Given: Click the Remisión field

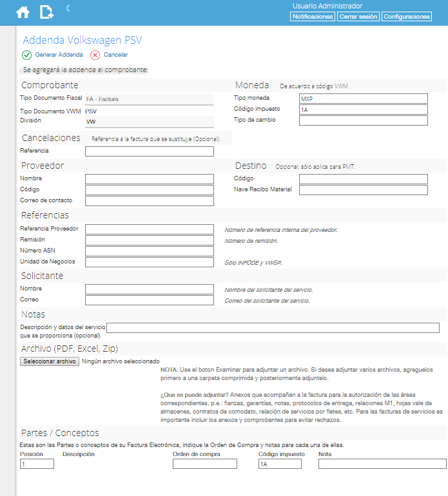Looking at the screenshot, I should tap(150, 240).
